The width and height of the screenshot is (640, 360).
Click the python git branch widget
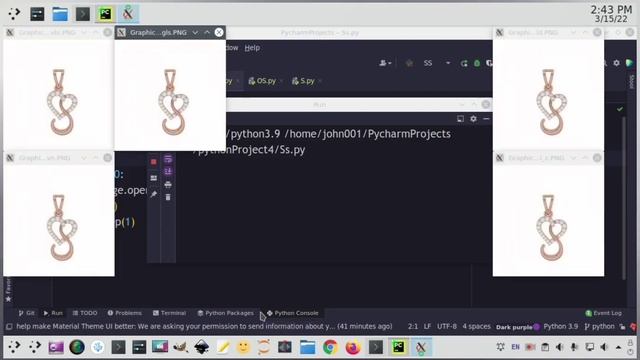click(x=599, y=327)
